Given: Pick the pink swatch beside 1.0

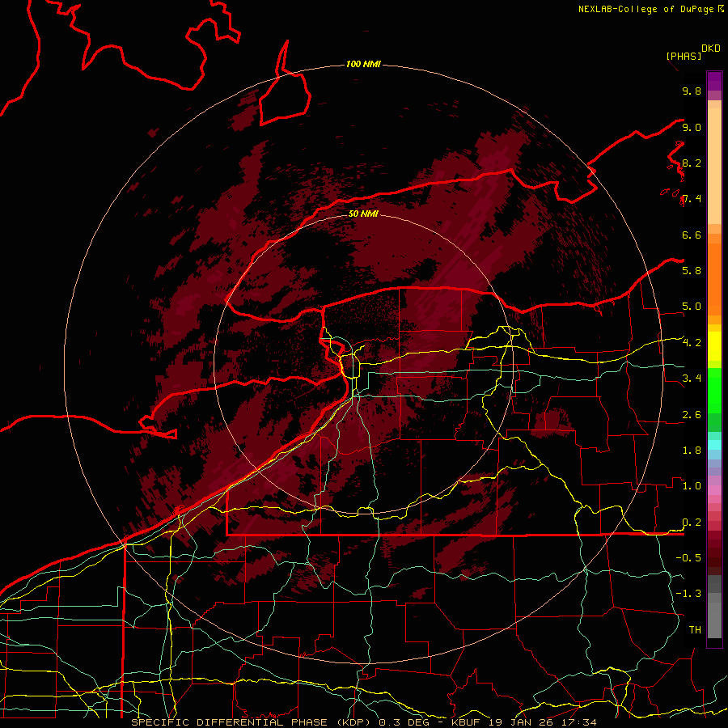Looking at the screenshot, I should pyautogui.click(x=714, y=490).
